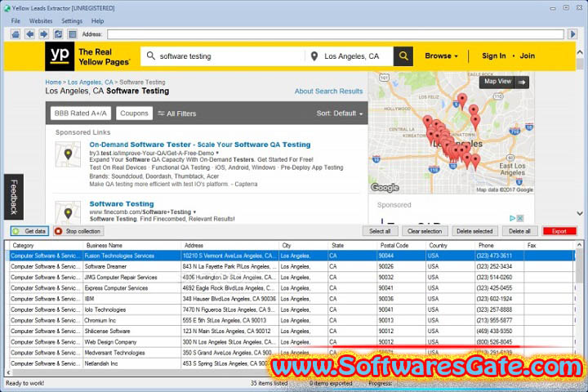Click the Get data green icon button
The height and width of the screenshot is (392, 588).
(29, 231)
